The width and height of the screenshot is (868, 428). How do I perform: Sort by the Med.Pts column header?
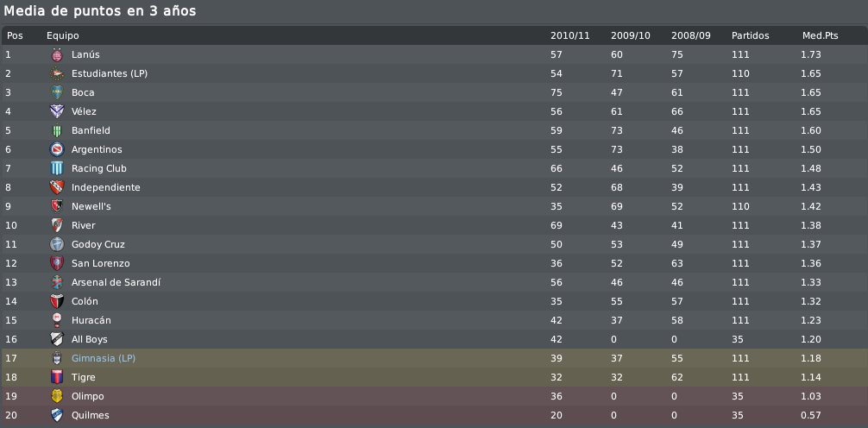[820, 35]
